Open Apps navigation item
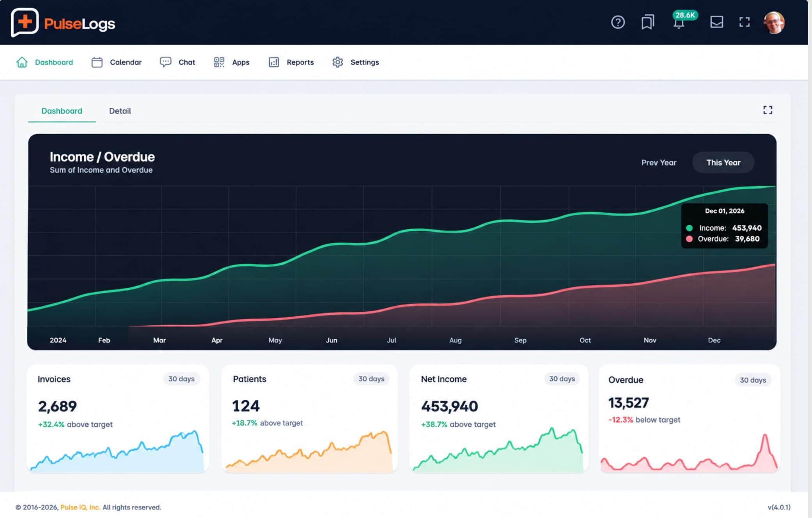The height and width of the screenshot is (518, 812). (232, 62)
